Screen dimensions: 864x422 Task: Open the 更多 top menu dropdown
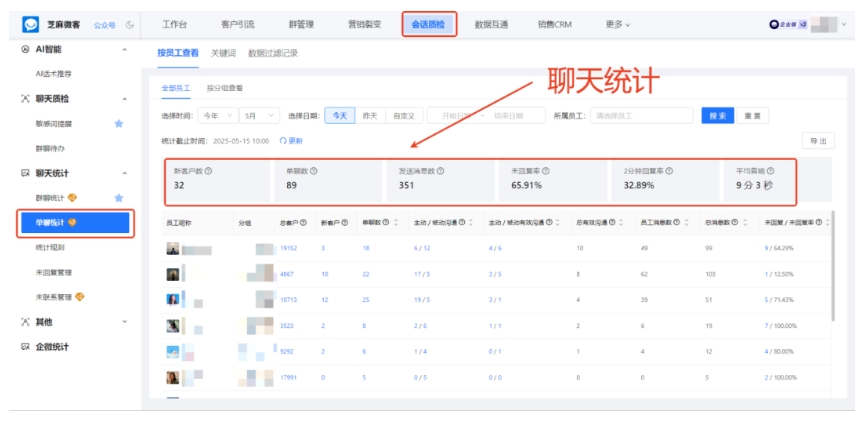618,25
